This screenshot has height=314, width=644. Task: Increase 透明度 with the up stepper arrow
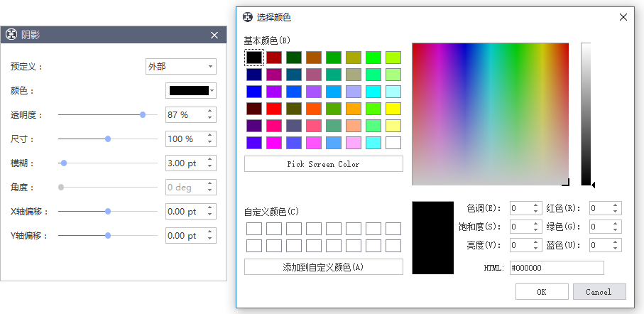[210, 112]
